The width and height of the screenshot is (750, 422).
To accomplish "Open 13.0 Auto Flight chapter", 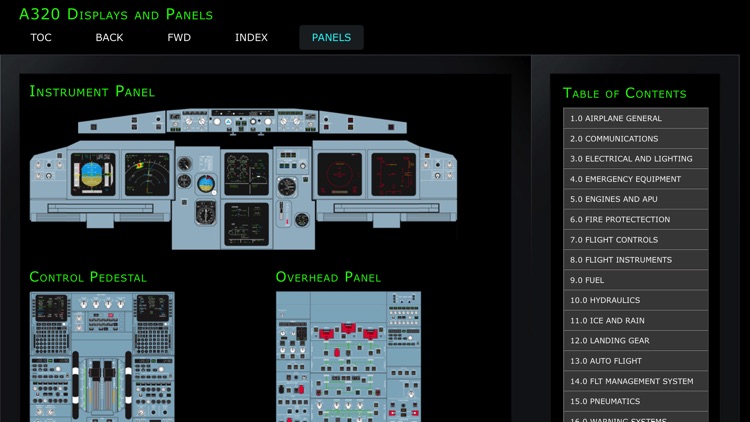I will pyautogui.click(x=636, y=361).
